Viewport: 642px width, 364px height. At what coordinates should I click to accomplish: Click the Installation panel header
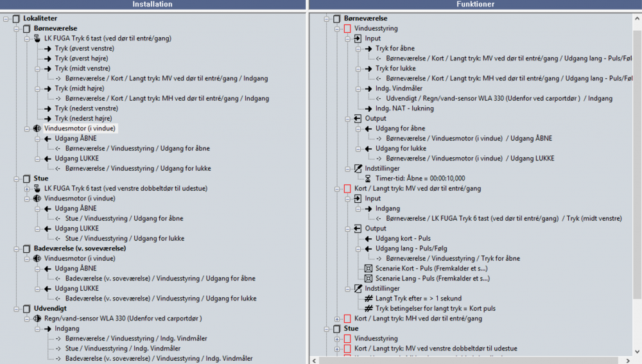click(152, 4)
